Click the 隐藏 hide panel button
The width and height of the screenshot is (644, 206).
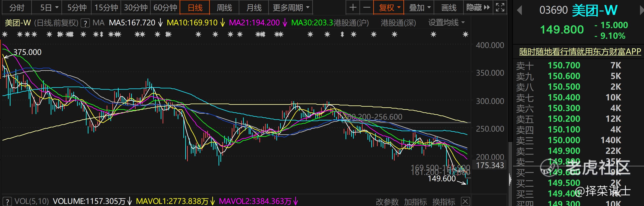point(478,8)
